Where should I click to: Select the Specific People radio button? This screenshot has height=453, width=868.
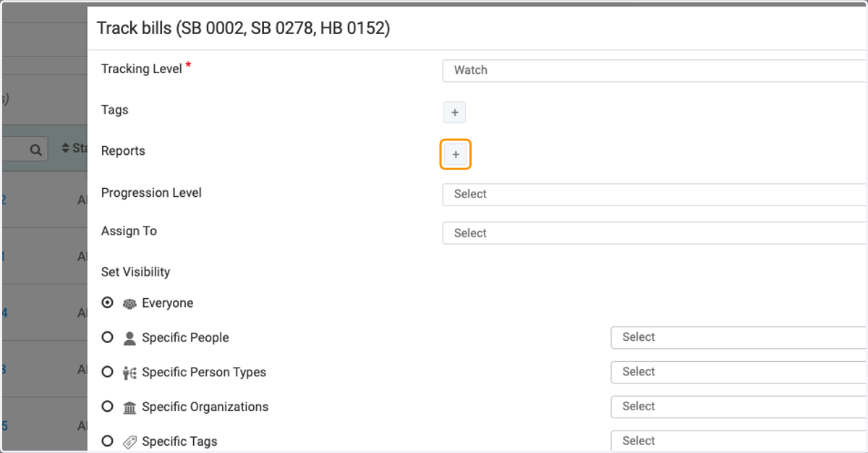click(x=108, y=337)
